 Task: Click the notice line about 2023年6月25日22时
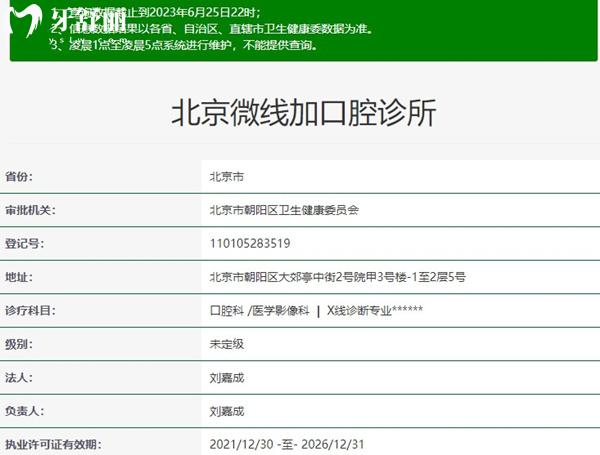tap(156, 13)
